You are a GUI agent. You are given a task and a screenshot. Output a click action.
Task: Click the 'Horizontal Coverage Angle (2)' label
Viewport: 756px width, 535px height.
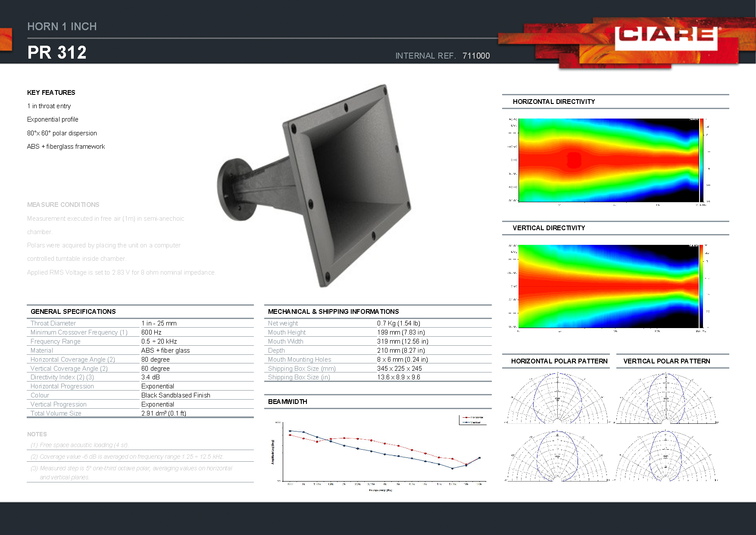(x=73, y=360)
